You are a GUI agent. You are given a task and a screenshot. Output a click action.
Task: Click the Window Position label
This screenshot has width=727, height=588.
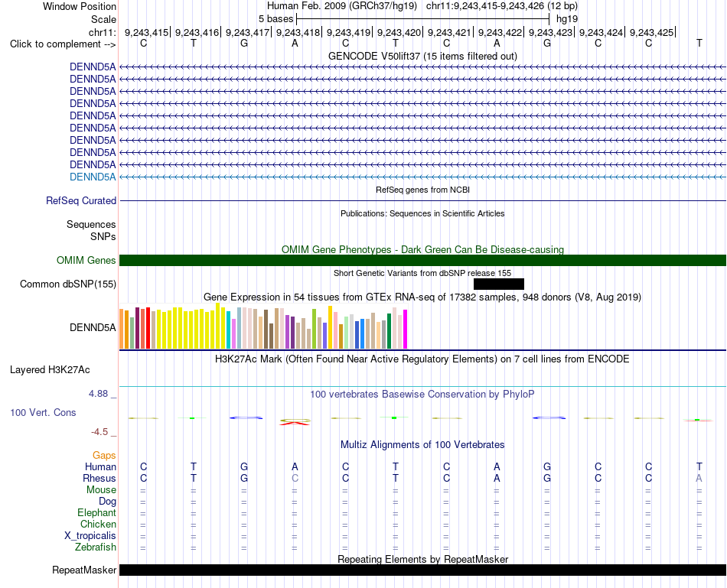[80, 6]
